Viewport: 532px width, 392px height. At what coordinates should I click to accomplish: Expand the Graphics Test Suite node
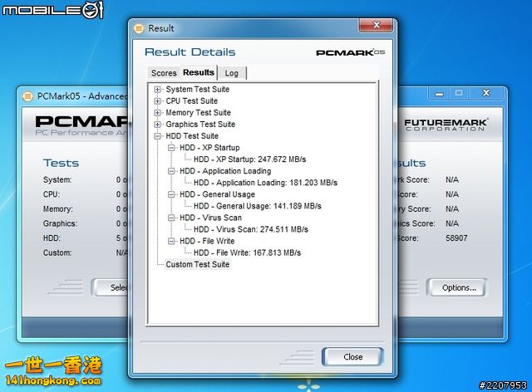click(x=158, y=125)
